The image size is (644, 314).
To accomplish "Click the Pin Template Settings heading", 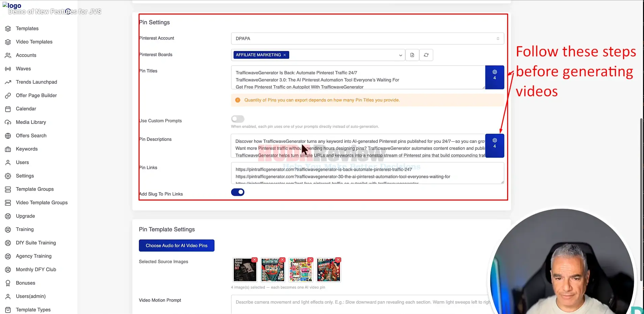I will 167,230.
